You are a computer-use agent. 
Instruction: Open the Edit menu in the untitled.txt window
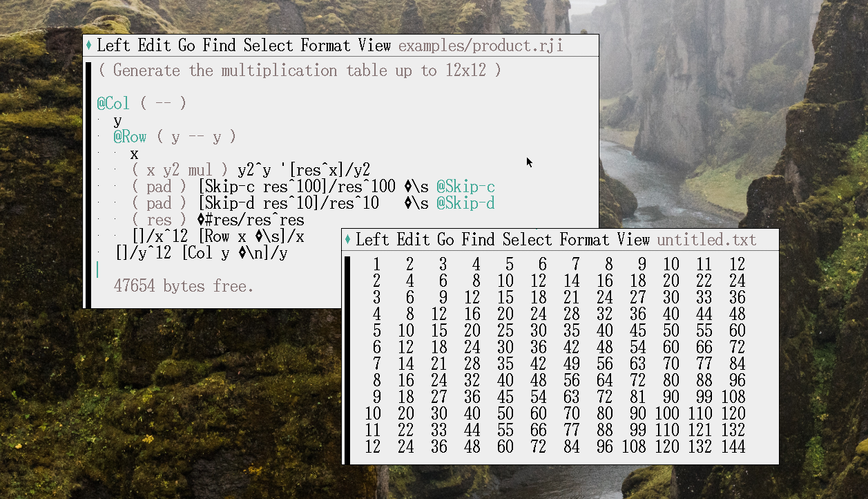coord(413,240)
